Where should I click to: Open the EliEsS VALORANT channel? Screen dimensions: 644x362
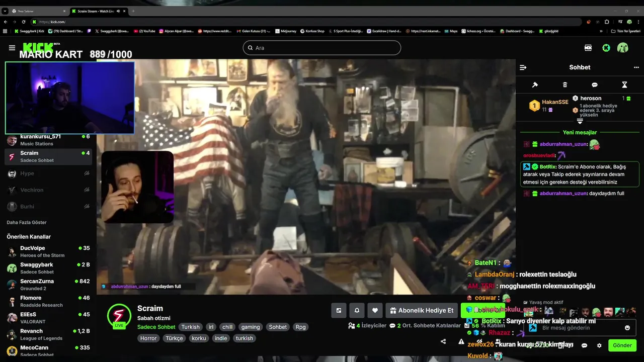coord(48,318)
